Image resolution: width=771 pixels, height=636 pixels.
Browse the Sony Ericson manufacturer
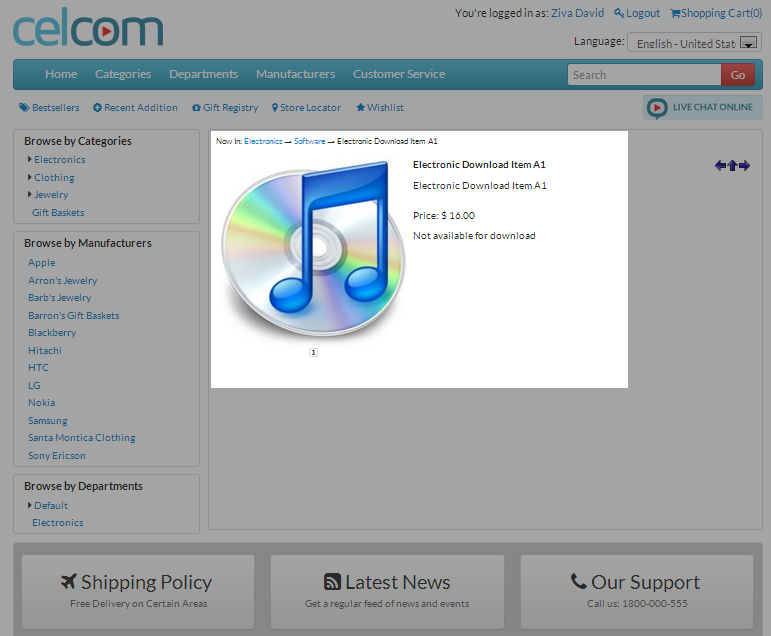[57, 455]
